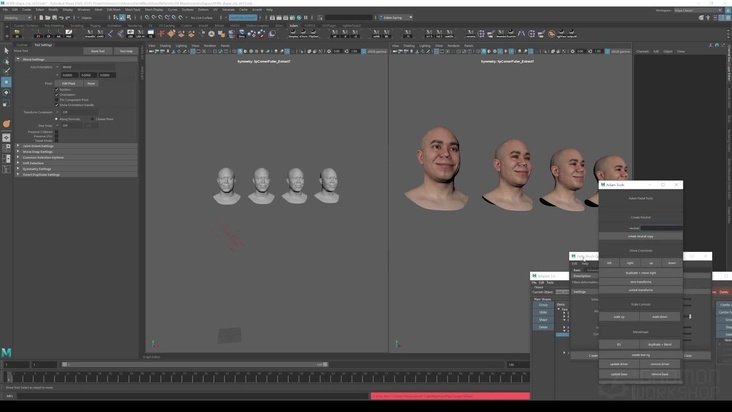The width and height of the screenshot is (732, 412).
Task: Open the Deform menu
Action: (x=203, y=9)
